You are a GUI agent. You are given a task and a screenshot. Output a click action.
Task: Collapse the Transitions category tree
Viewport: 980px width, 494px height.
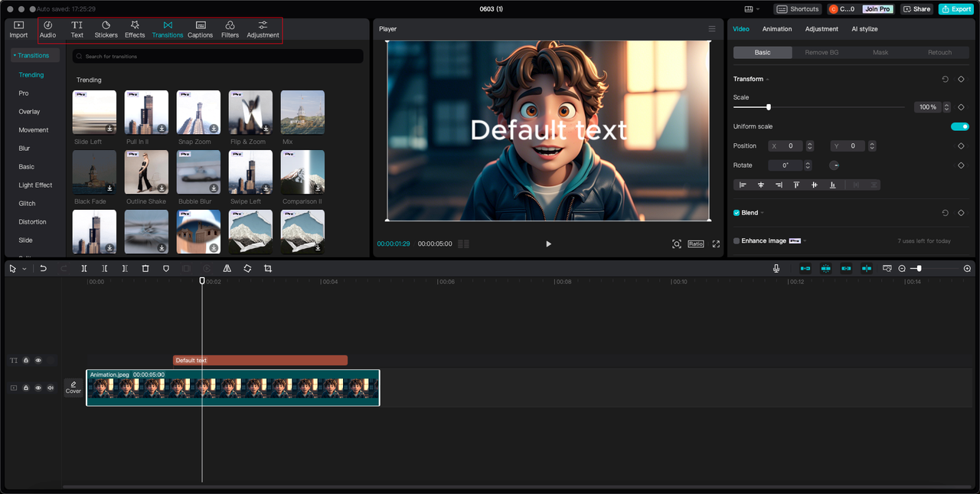[x=15, y=55]
